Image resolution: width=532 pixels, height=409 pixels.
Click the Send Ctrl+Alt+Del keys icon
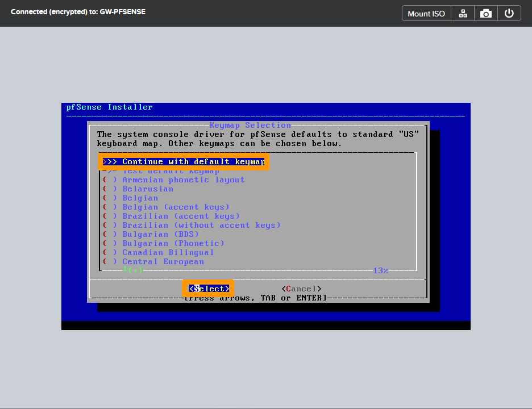pyautogui.click(x=462, y=12)
